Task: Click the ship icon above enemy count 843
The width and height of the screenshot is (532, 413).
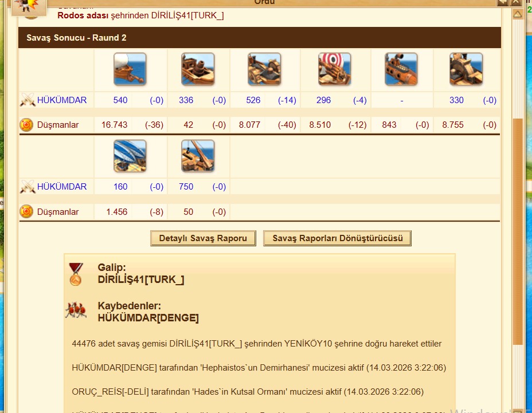Action: pyautogui.click(x=401, y=69)
